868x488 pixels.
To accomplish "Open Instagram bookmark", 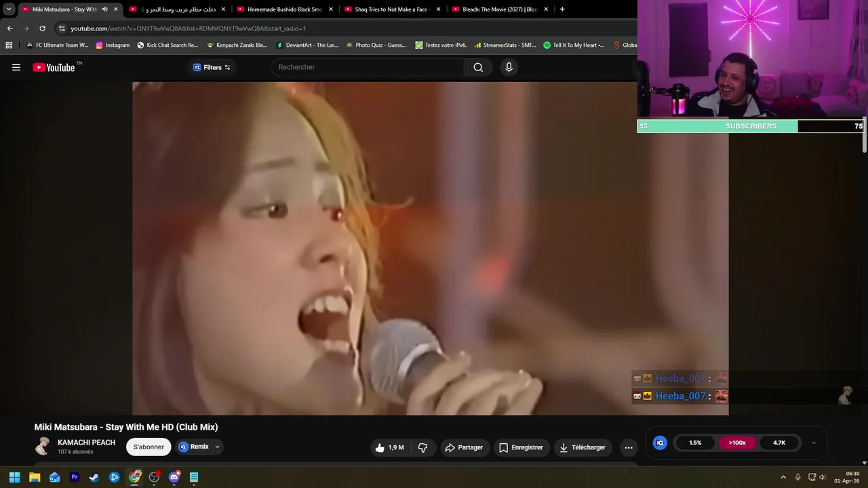I will (113, 45).
